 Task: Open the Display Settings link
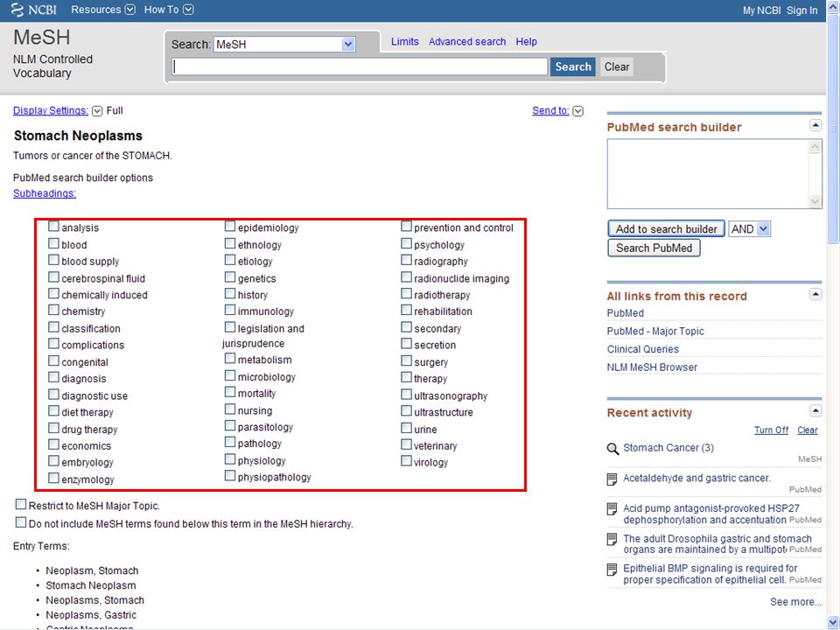click(51, 110)
